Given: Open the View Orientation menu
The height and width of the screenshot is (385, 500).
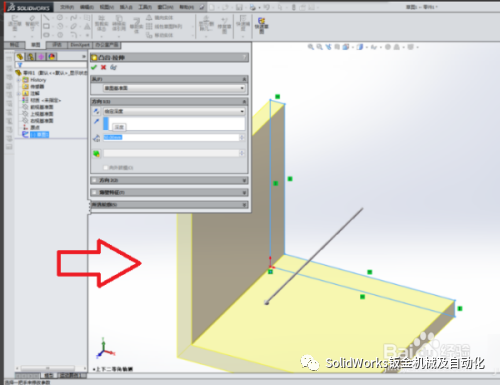Looking at the screenshot, I should tap(346, 47).
